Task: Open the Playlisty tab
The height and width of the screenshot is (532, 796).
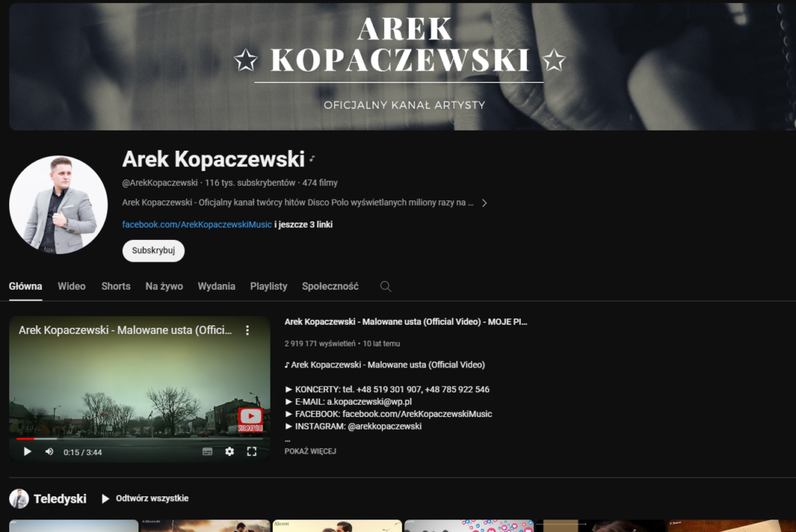Action: 268,286
